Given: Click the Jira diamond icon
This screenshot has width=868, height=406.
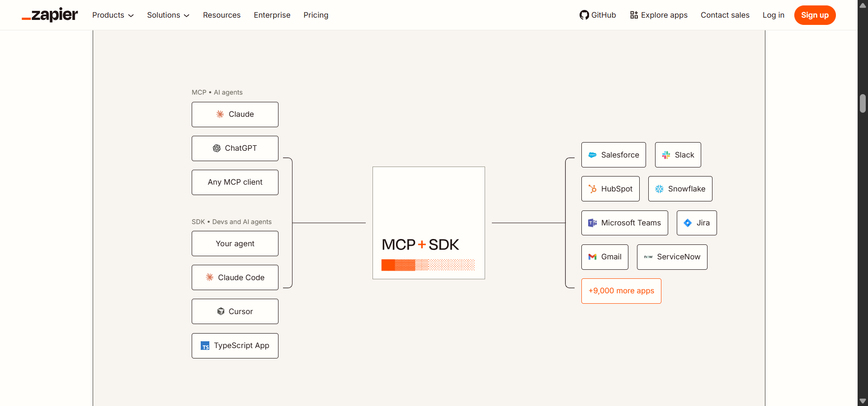Looking at the screenshot, I should coord(688,223).
